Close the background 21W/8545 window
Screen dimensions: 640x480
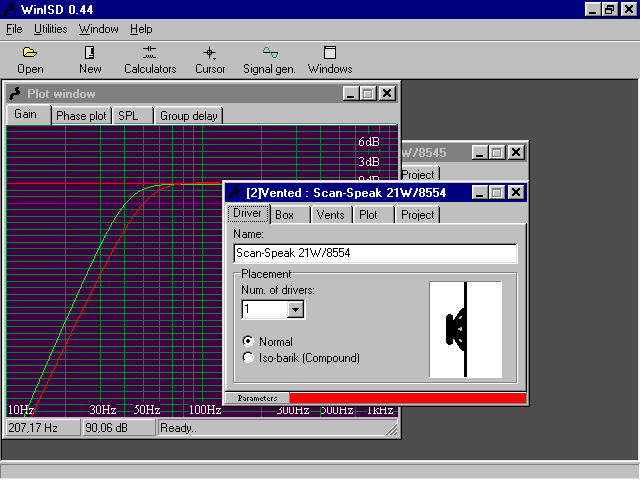[x=516, y=152]
